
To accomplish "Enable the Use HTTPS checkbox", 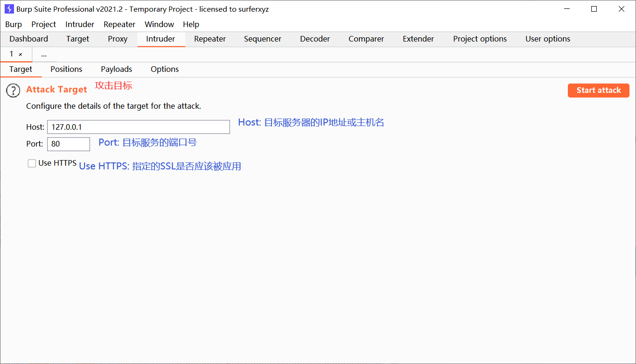I will (x=32, y=163).
